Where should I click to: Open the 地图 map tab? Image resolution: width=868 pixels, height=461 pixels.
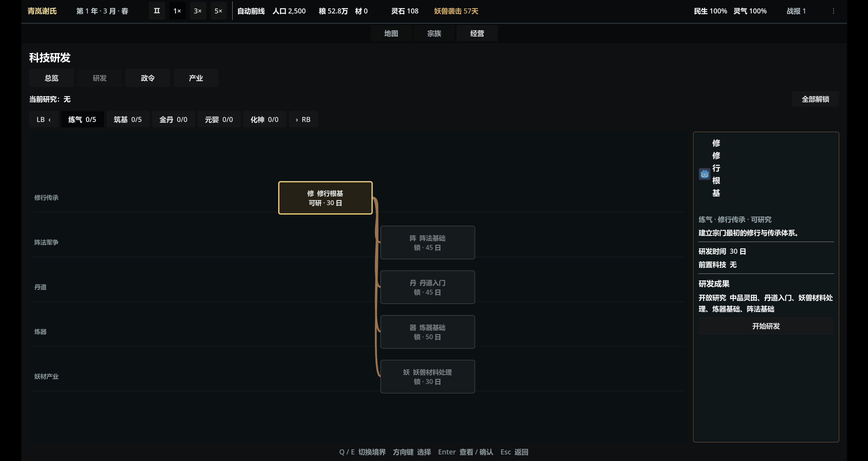pos(391,33)
